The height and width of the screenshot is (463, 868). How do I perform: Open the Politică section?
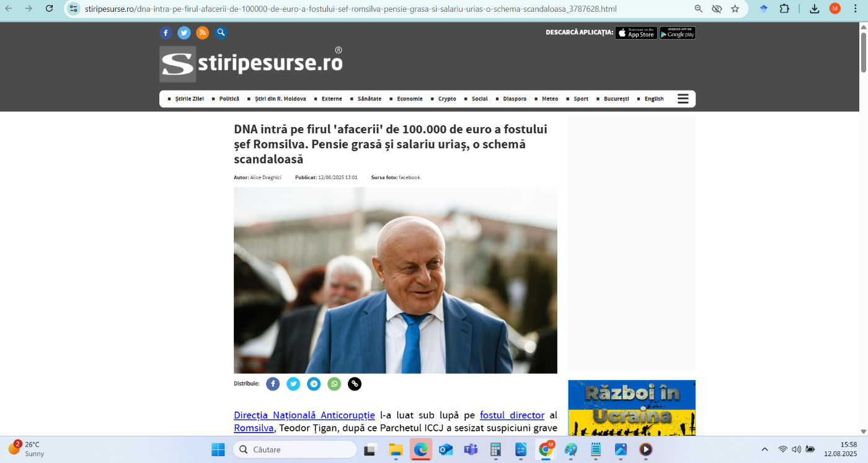tap(229, 99)
